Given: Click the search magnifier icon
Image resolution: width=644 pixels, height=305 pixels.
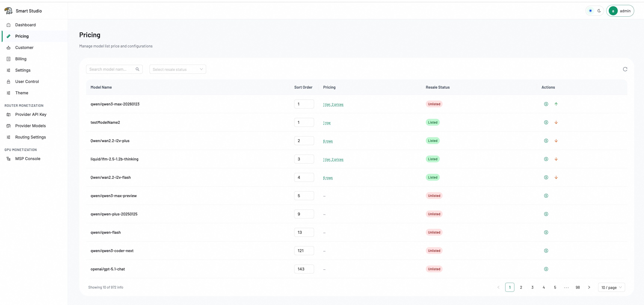Looking at the screenshot, I should (137, 69).
